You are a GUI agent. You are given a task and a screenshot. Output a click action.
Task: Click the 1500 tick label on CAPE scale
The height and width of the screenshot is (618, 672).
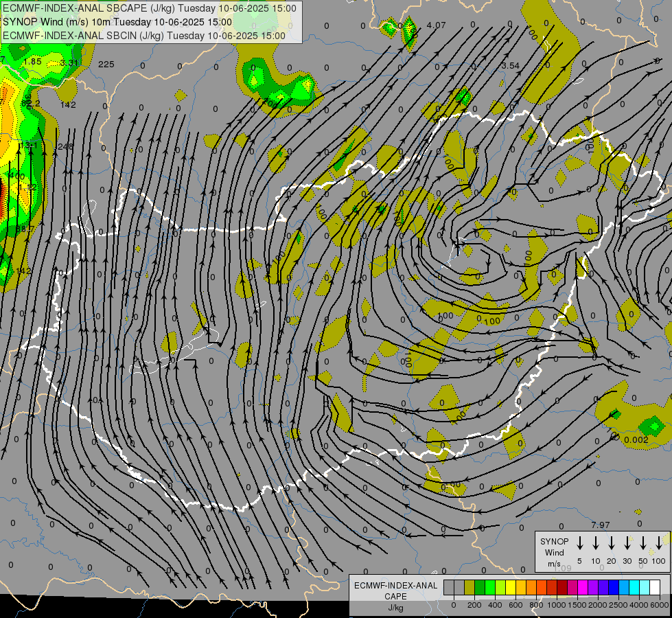pos(577,605)
